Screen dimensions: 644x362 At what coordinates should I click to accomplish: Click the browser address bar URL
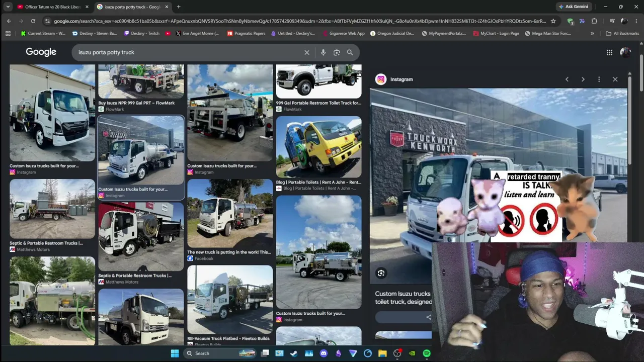(x=299, y=21)
